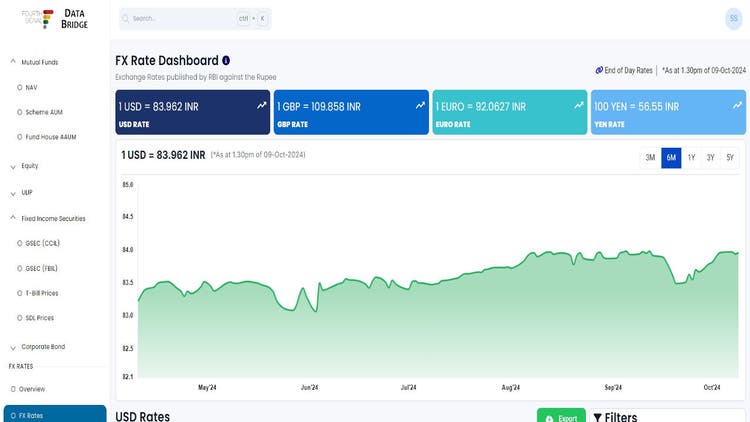Click the trend icon on the YEN rate card

(737, 105)
